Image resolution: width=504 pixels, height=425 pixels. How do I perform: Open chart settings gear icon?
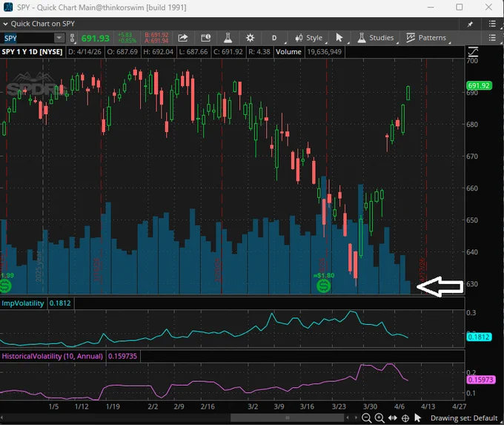point(250,38)
